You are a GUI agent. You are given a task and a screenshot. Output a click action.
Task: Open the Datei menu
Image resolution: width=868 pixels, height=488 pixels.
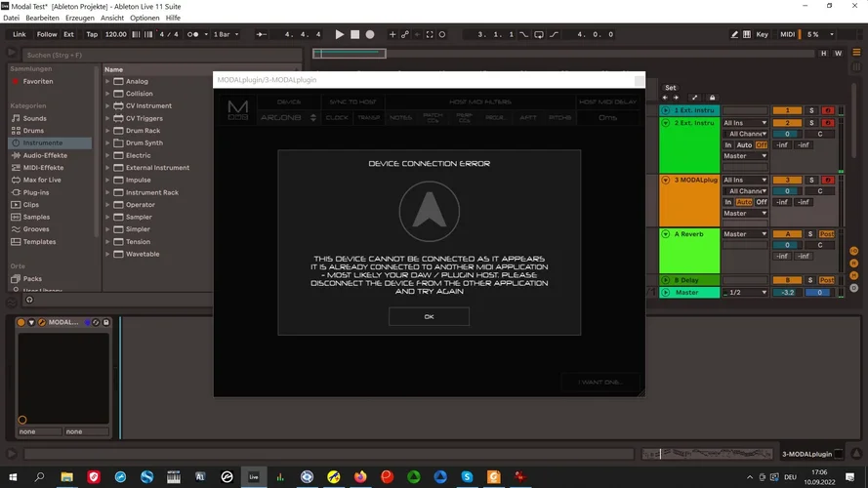click(x=11, y=18)
